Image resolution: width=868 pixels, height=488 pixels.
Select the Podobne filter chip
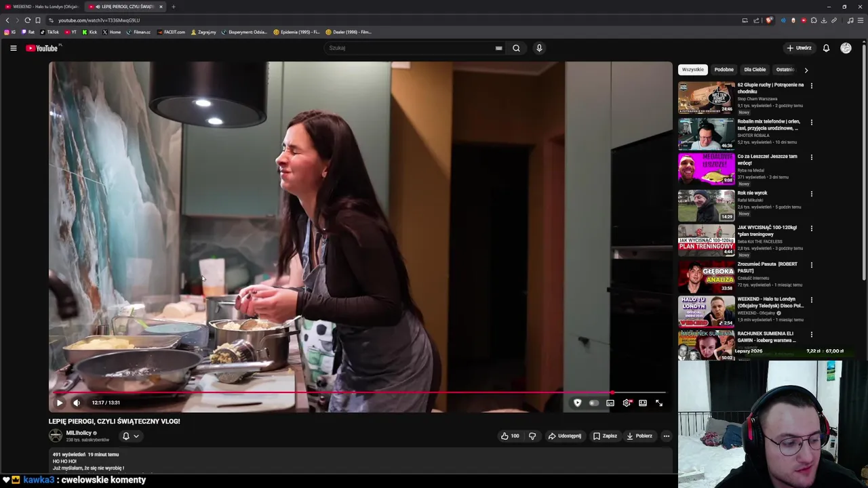[x=724, y=69]
